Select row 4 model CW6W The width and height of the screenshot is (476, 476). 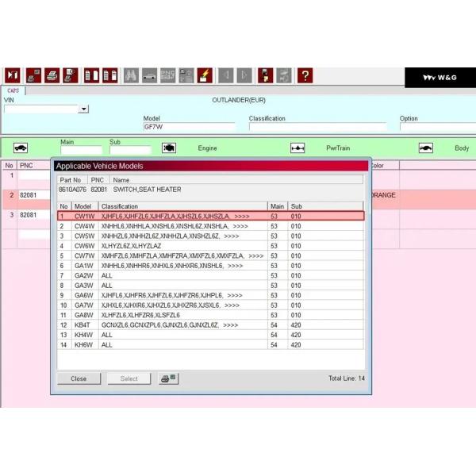(210, 246)
